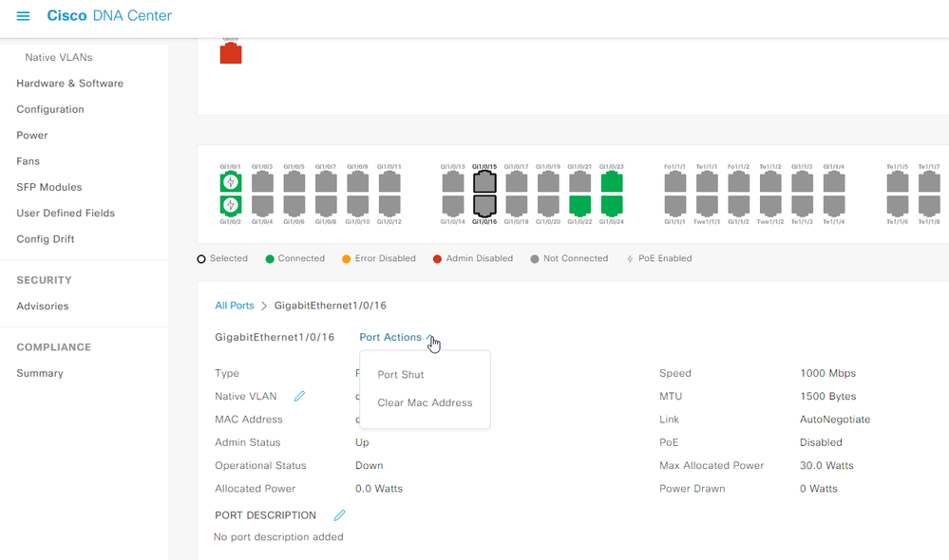Click the orange Error Disabled legend dot

pyautogui.click(x=346, y=259)
